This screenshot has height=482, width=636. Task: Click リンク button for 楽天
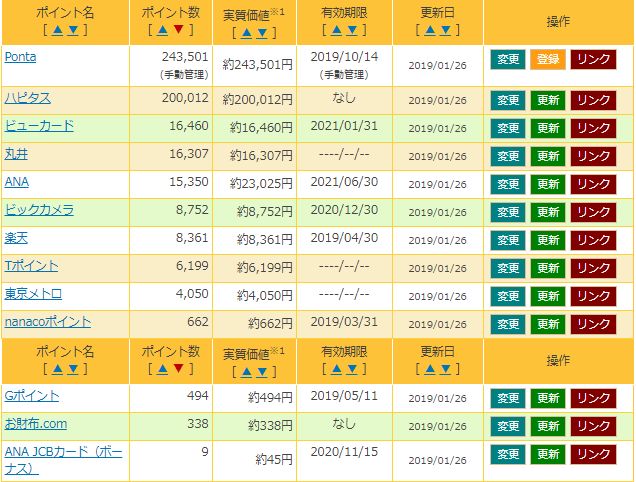pyautogui.click(x=593, y=241)
